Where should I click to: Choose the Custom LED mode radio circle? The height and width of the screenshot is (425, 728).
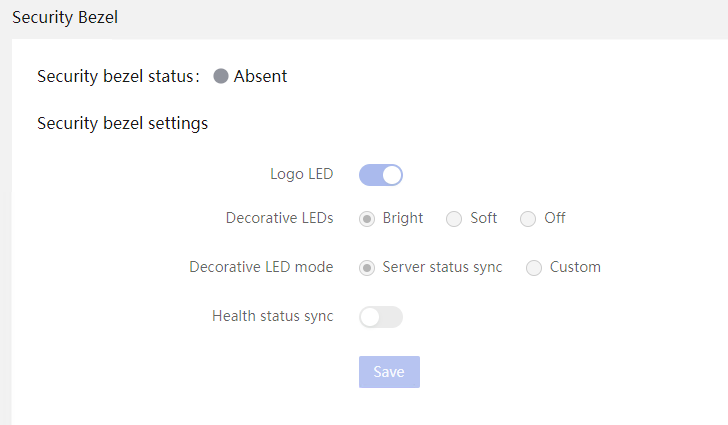(x=534, y=268)
